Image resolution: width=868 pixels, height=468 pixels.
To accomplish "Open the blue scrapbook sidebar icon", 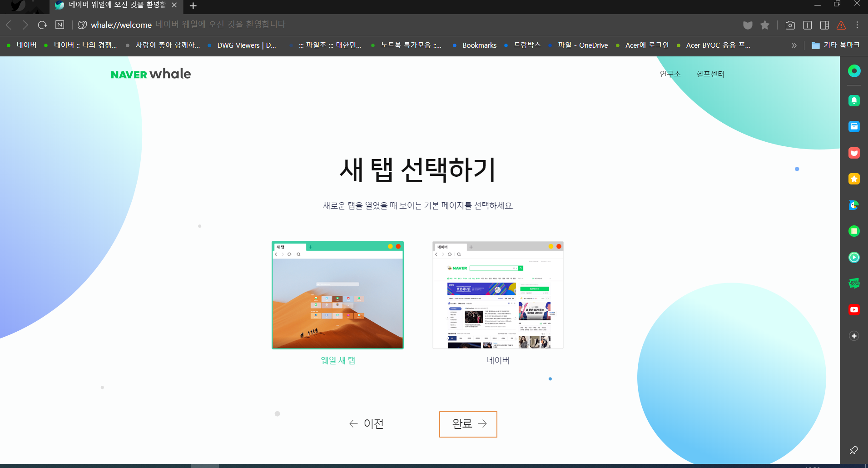I will click(854, 126).
